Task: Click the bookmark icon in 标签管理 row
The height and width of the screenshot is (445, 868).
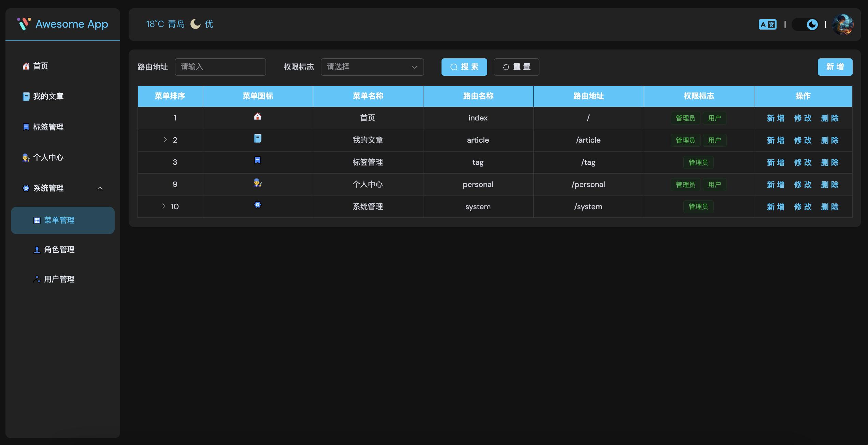Action: pyautogui.click(x=258, y=160)
